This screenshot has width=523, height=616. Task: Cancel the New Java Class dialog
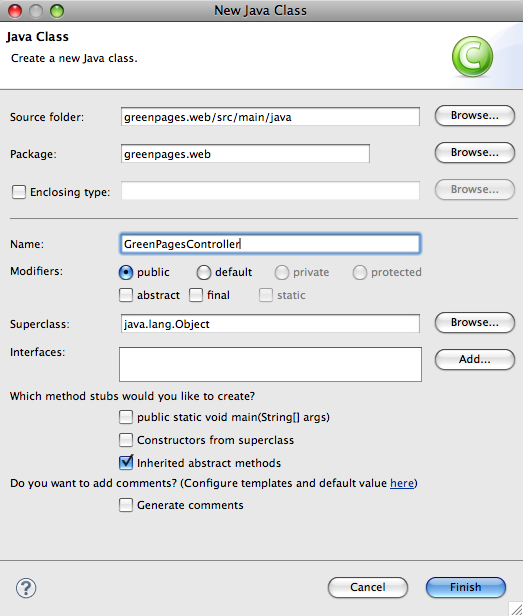[368, 587]
